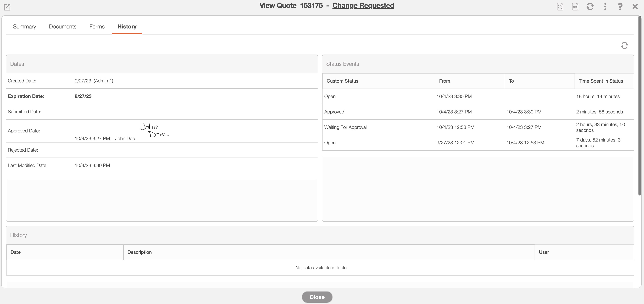Image resolution: width=644 pixels, height=304 pixels.
Task: Export quote using the PDF icon
Action: [575, 7]
